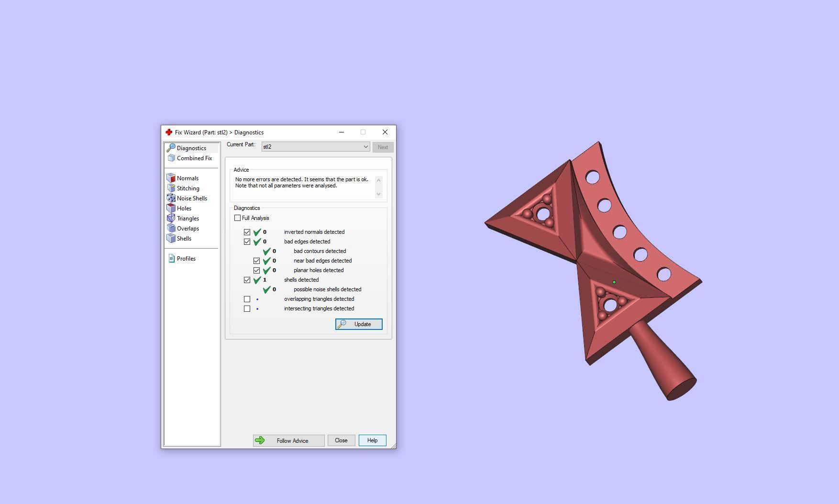The width and height of the screenshot is (839, 504).
Task: Click the green arrow on Follow Advice
Action: click(260, 440)
